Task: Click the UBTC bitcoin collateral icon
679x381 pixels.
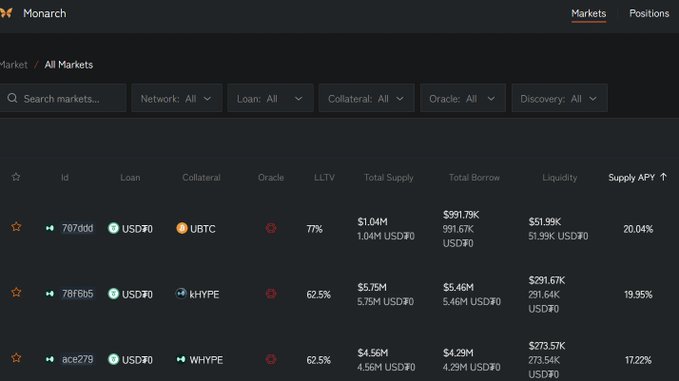Action: [182, 228]
